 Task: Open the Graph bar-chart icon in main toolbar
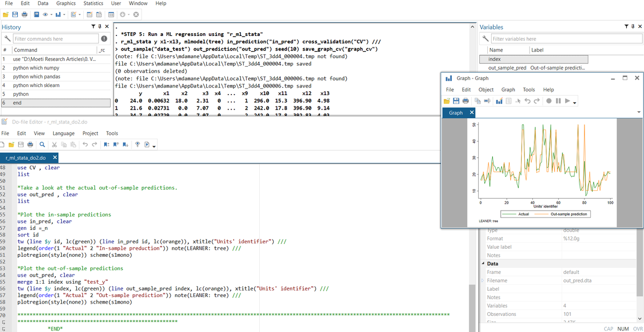[58, 14]
